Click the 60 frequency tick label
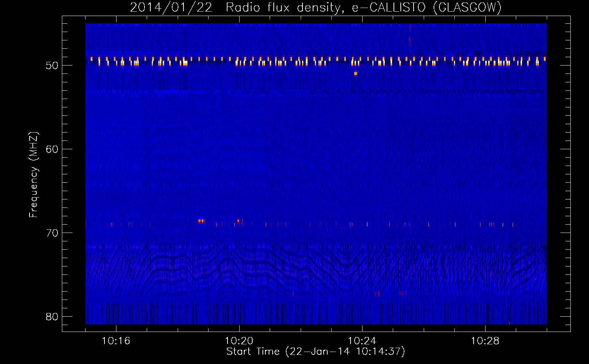This screenshot has height=364, width=589. tap(52, 149)
